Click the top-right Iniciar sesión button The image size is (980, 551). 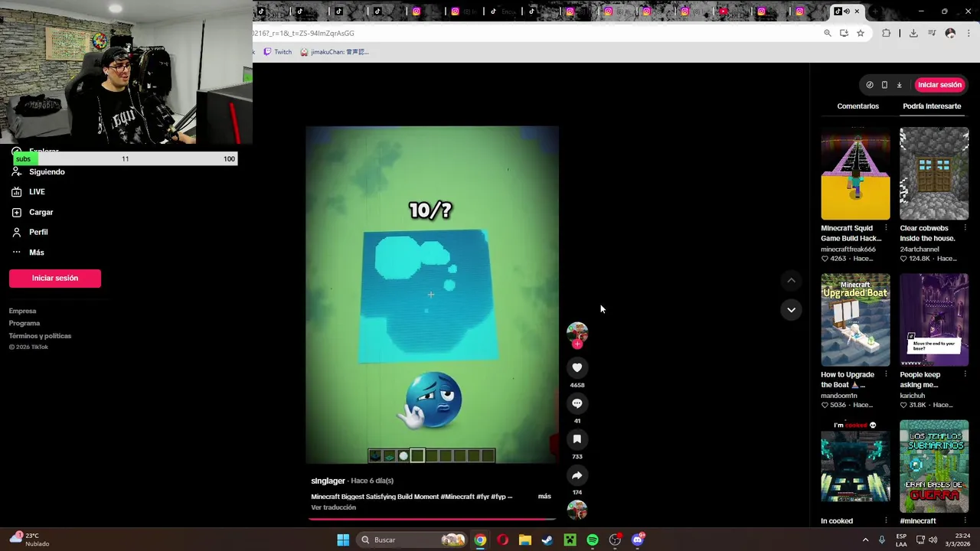point(939,85)
